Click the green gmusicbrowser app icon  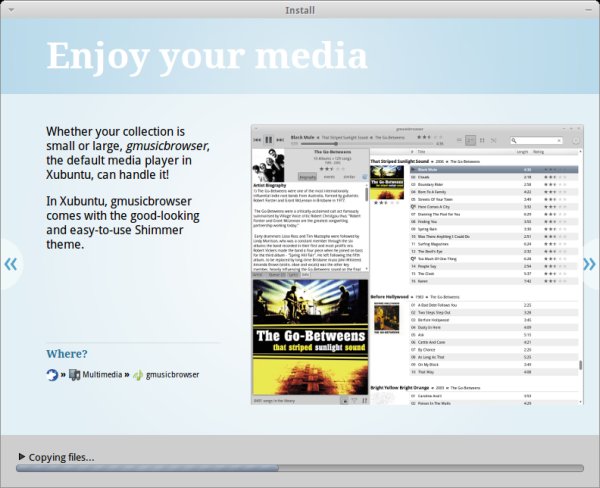[138, 375]
